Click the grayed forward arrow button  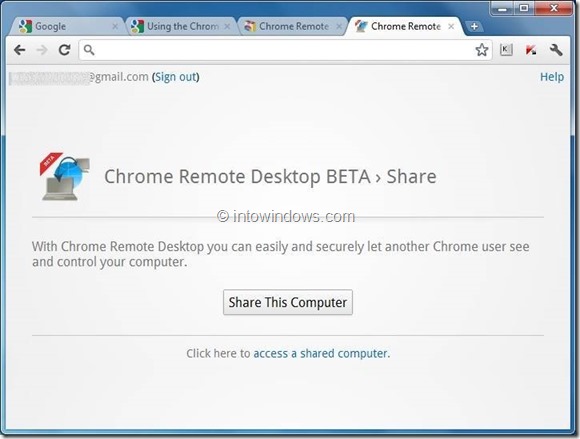tap(42, 50)
